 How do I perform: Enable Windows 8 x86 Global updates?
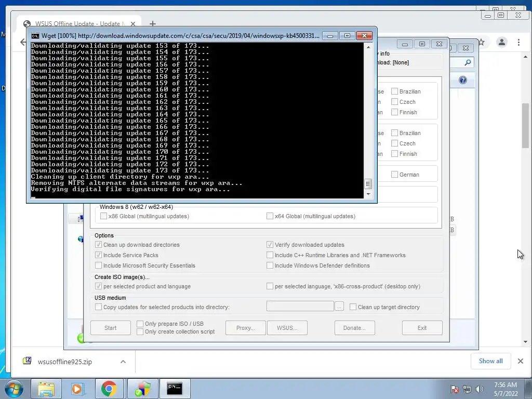point(103,216)
